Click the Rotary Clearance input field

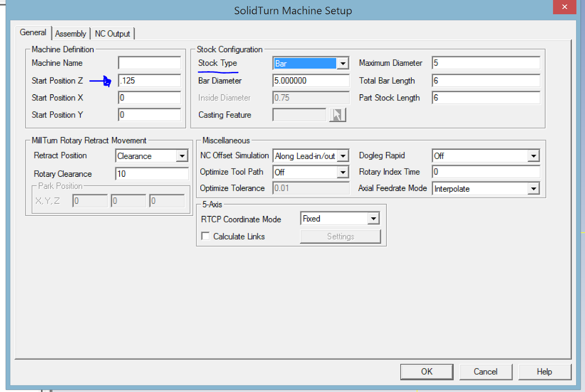152,174
